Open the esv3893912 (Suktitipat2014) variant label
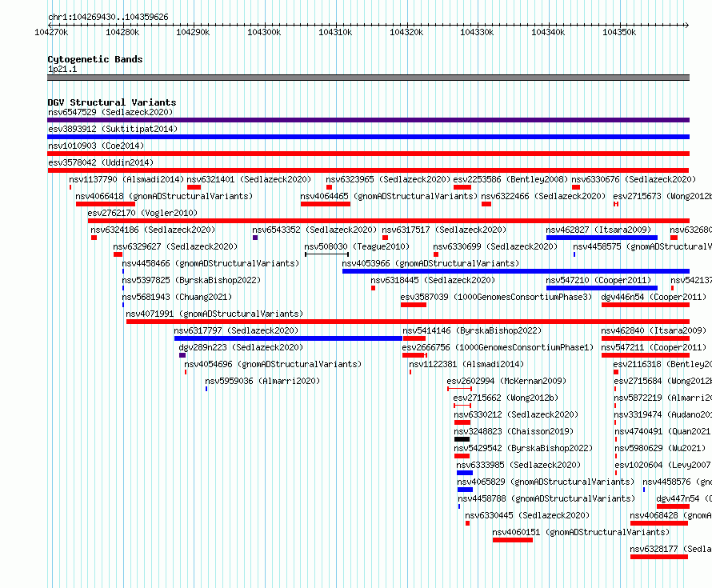 coord(113,129)
